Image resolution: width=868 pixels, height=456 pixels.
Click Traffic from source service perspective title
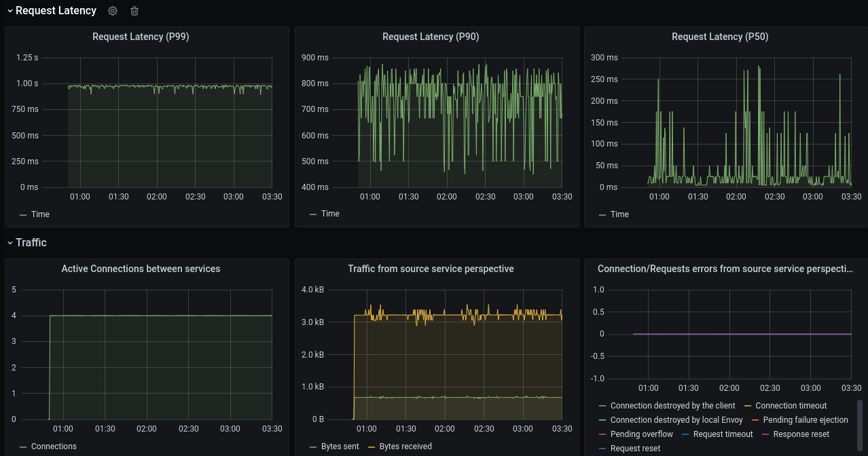tap(431, 269)
